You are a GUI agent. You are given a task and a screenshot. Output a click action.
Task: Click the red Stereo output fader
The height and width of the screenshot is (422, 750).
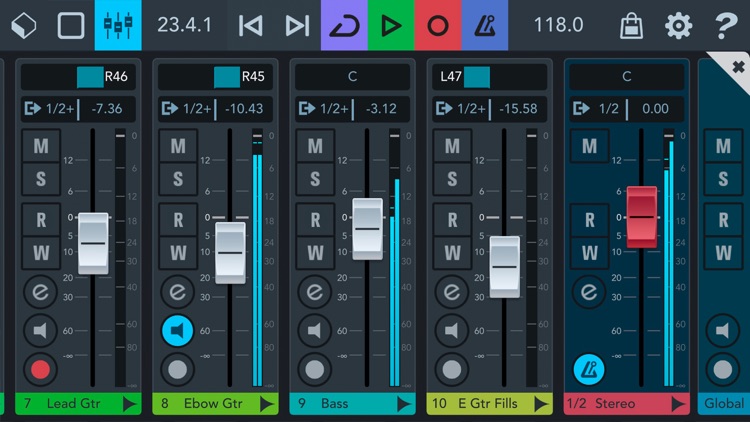[x=642, y=217]
